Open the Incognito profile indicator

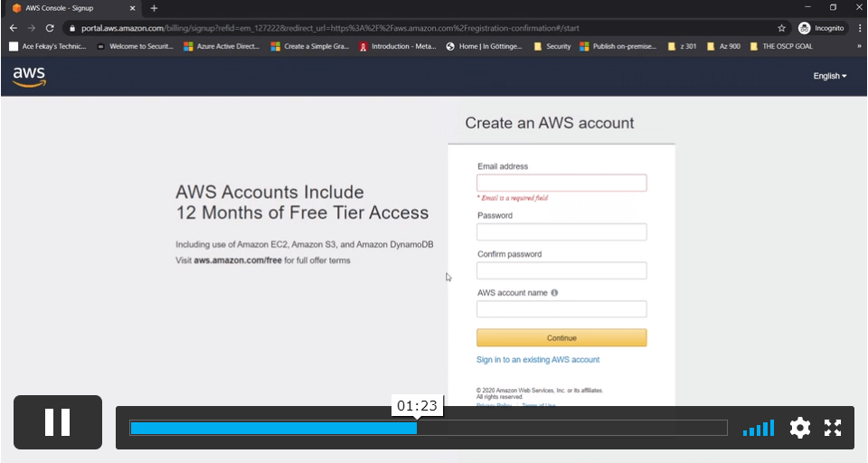click(x=822, y=28)
